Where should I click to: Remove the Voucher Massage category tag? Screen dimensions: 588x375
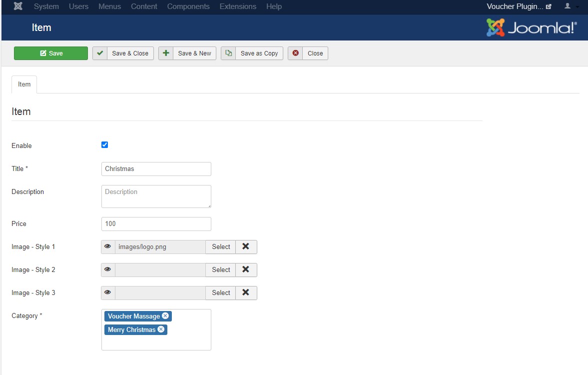[x=165, y=316]
